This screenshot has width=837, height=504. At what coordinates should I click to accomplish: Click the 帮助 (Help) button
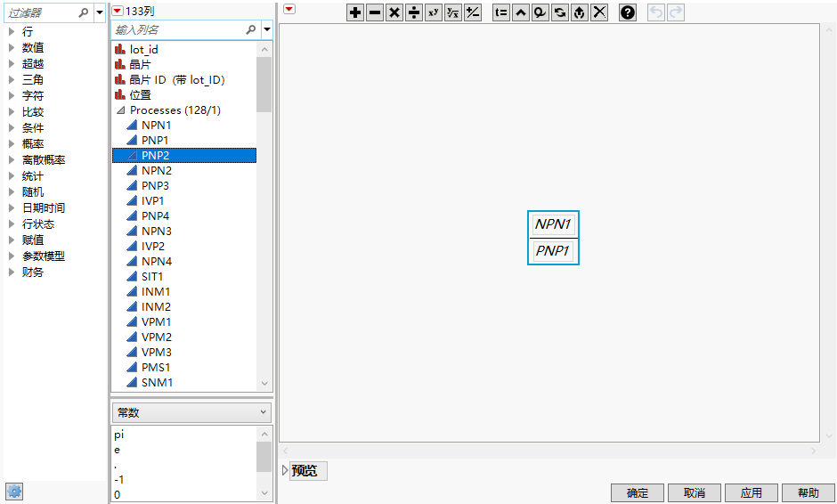(x=809, y=492)
